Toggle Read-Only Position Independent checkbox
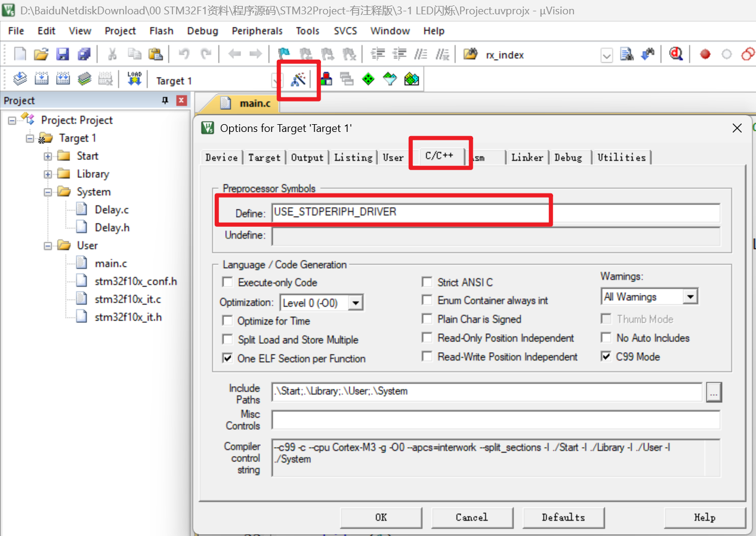This screenshot has height=536, width=756. click(427, 338)
